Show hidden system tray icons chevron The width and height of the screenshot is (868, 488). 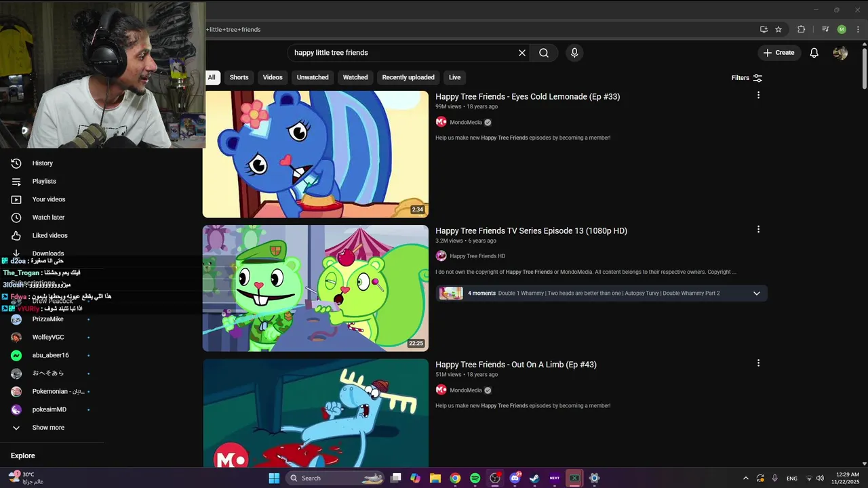[746, 478]
